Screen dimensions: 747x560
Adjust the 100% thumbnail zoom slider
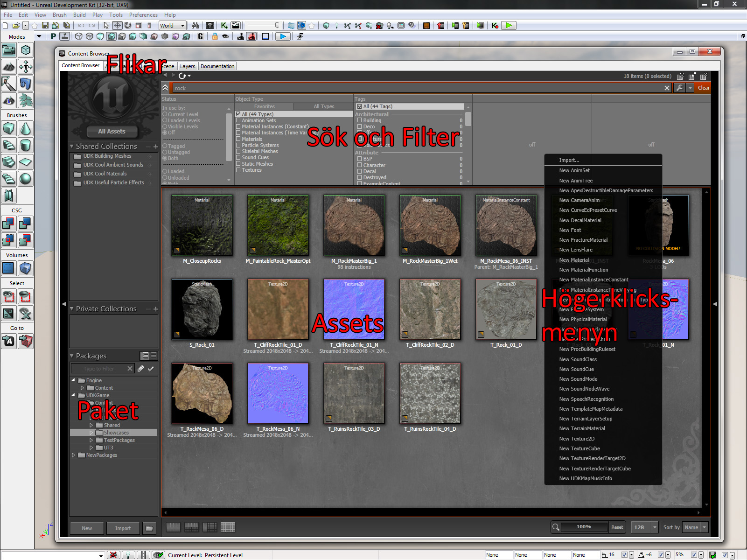coord(584,527)
